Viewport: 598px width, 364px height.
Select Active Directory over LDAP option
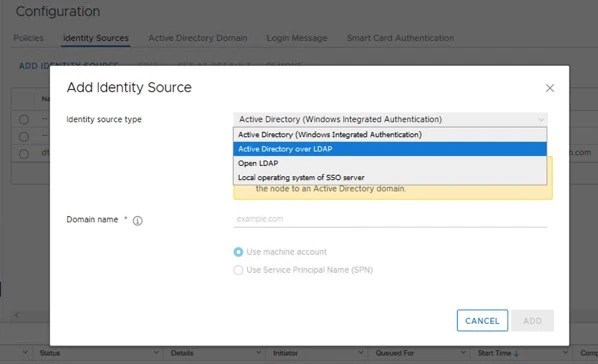390,149
